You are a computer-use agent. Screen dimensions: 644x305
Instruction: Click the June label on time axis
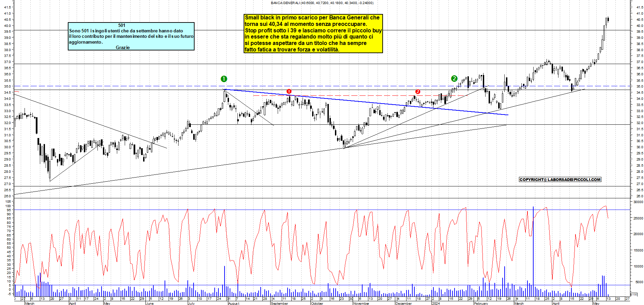pos(150,303)
